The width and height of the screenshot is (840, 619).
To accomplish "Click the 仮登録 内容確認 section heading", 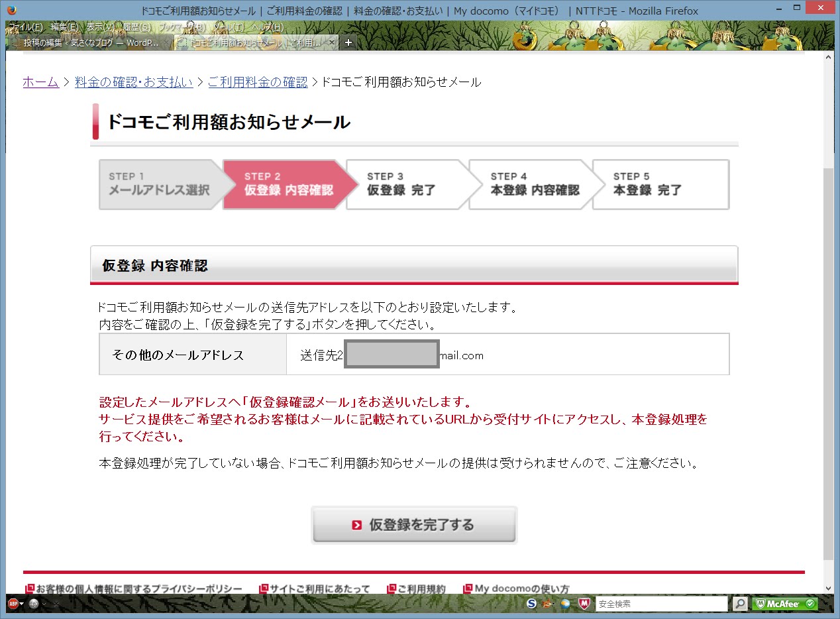I will 154,266.
